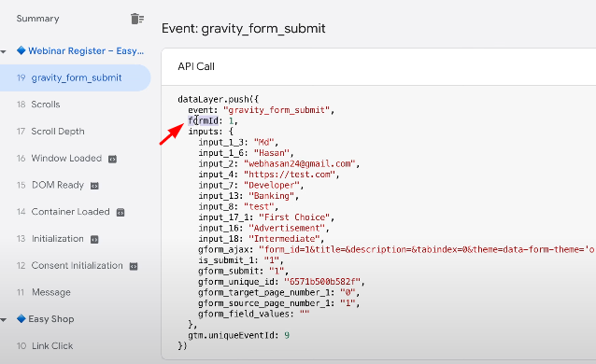Viewport: 596px width, 364px height.
Task: Open the Summary view
Action: 37,19
